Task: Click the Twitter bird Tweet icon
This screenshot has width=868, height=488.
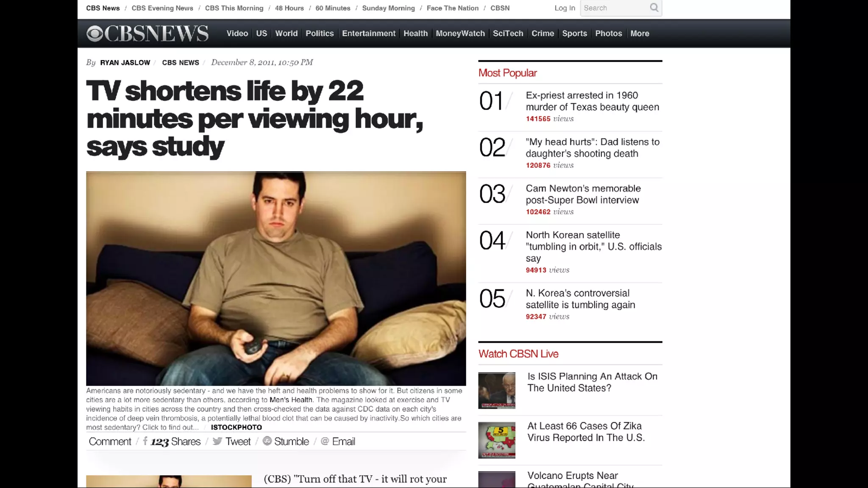Action: 217,441
